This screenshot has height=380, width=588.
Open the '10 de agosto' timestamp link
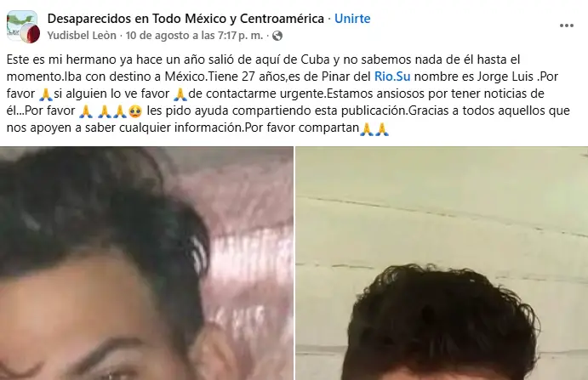tap(194, 36)
